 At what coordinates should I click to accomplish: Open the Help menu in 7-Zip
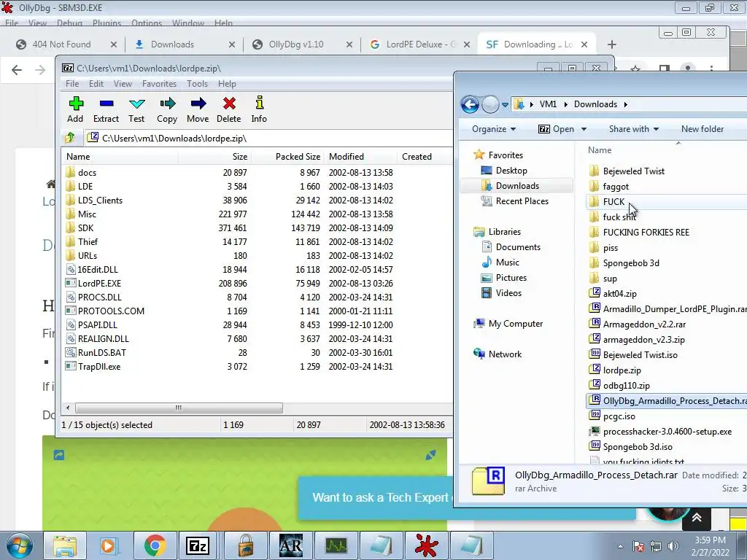coord(228,84)
